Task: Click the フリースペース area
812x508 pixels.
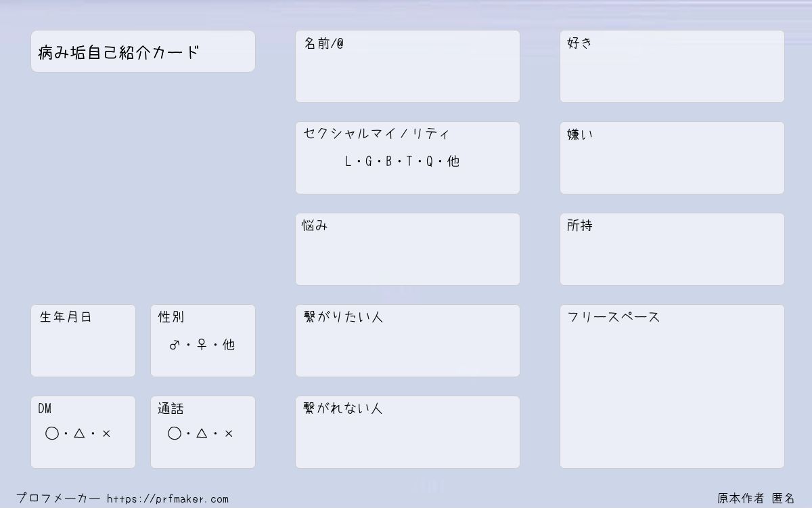Action: (672, 387)
